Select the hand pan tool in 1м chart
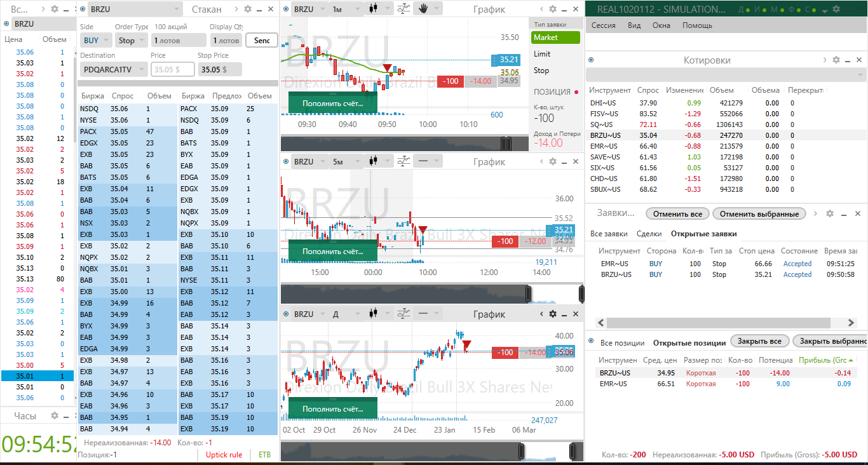This screenshot has width=868, height=465. pyautogui.click(x=424, y=9)
